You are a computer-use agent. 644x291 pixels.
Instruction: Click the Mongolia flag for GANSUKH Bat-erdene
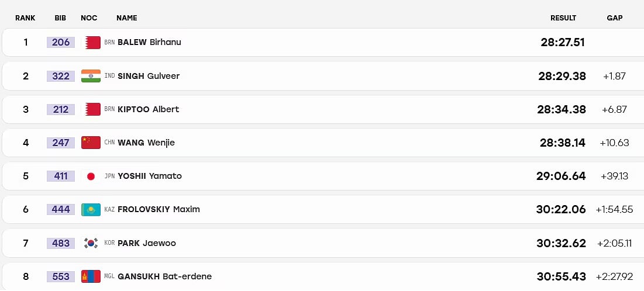point(91,276)
